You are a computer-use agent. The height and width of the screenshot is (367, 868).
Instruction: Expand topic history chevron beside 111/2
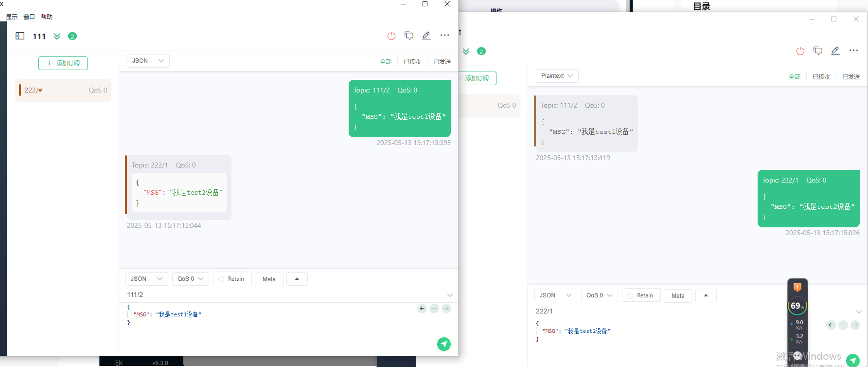click(450, 295)
